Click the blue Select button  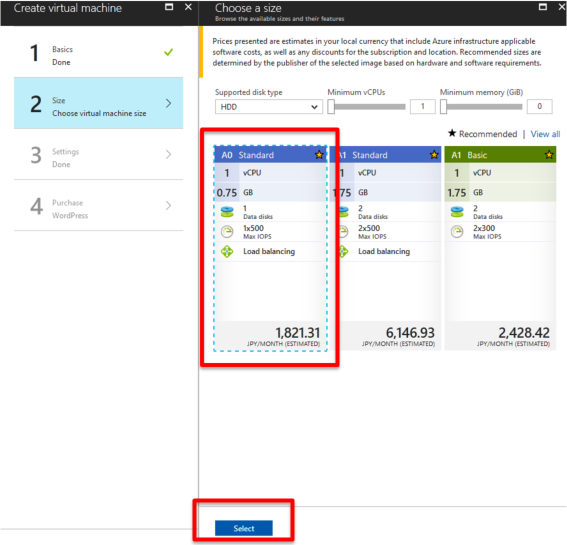coord(244,528)
